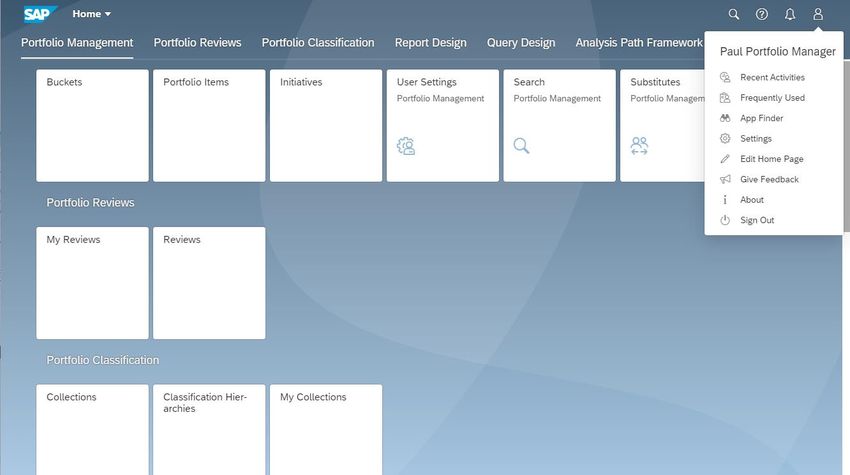Viewport: 850px width, 475px height.
Task: Open the Search Portfolio Management tile
Action: click(x=559, y=125)
